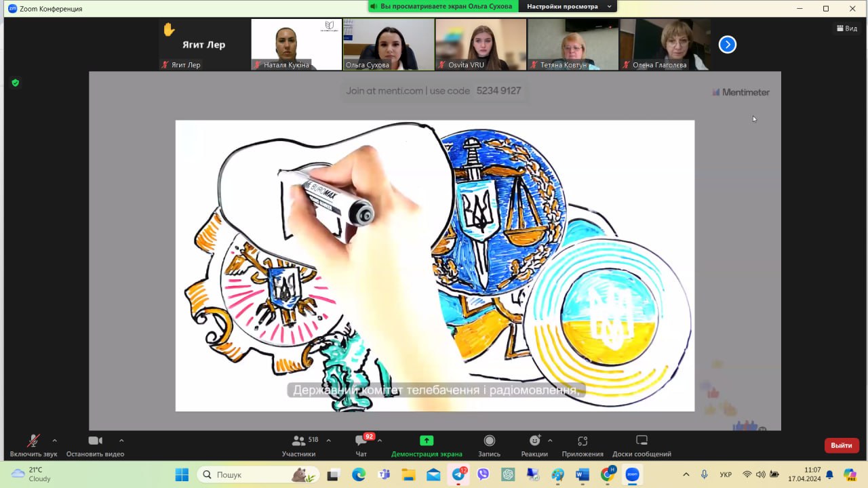Click the taskbar Пошук search box
Viewport: 868px width, 488px height.
click(x=257, y=474)
